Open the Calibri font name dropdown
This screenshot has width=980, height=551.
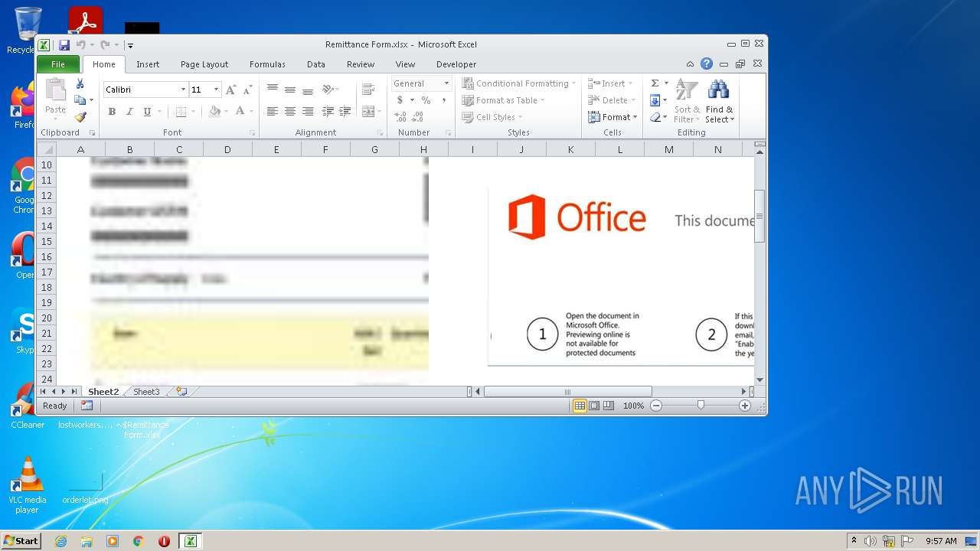point(183,90)
